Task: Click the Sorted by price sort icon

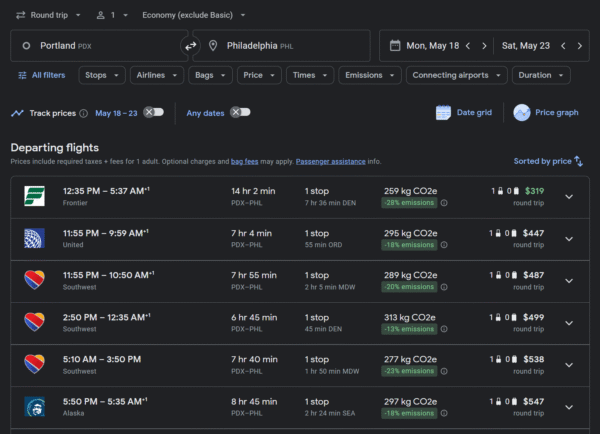Action: point(578,161)
